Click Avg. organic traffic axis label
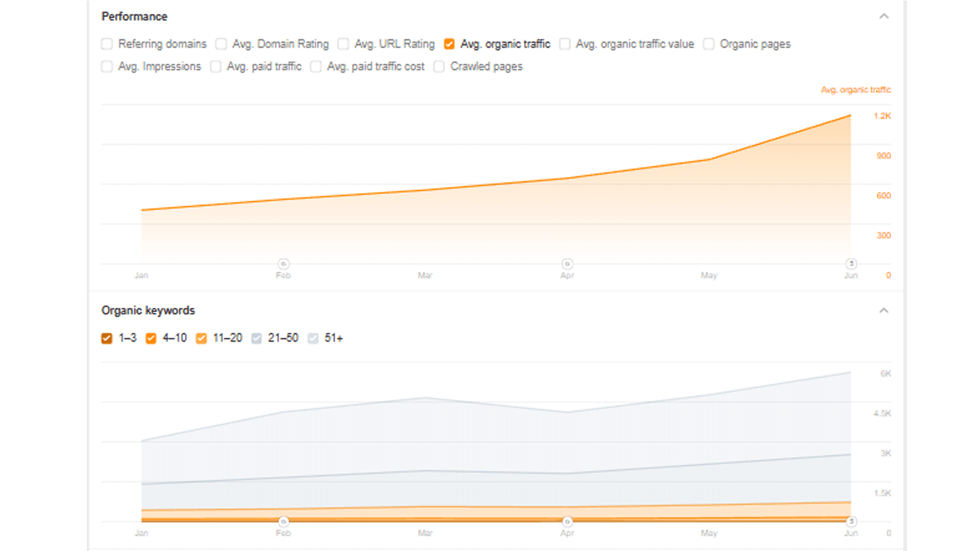 pyautogui.click(x=855, y=90)
